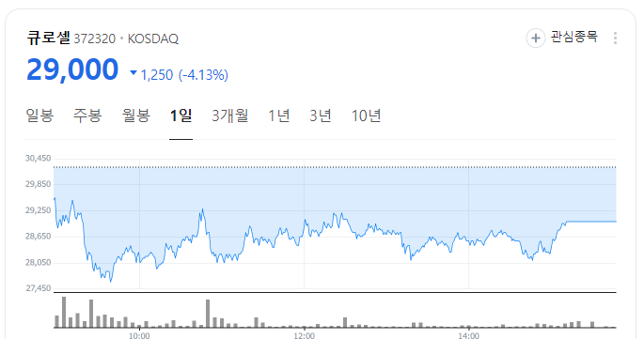644x339 pixels.
Task: Switch to the 월봉 monthly candle tab
Action: [x=136, y=116]
